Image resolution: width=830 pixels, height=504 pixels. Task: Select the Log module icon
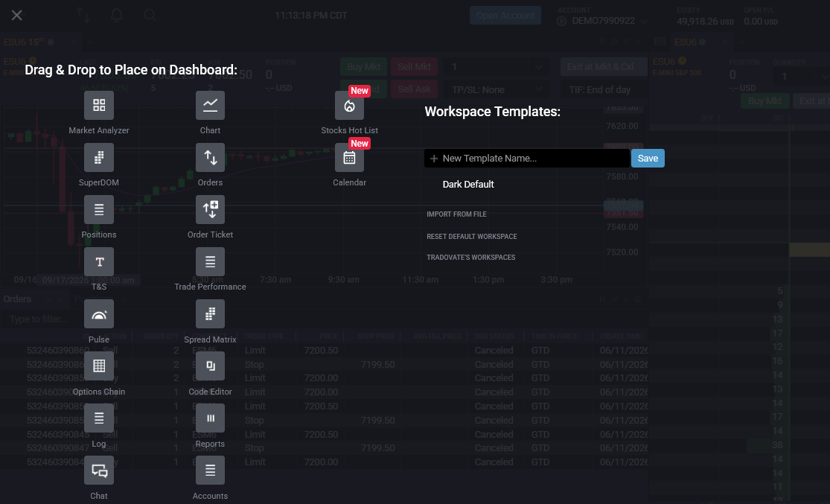click(x=99, y=418)
